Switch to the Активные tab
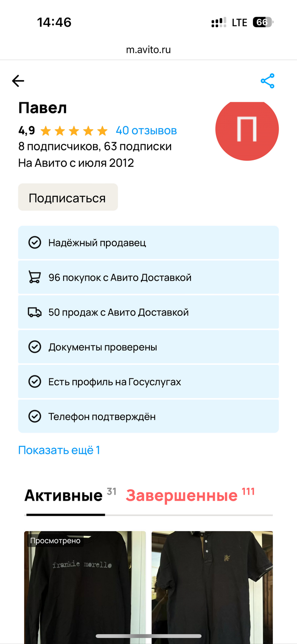 64,496
